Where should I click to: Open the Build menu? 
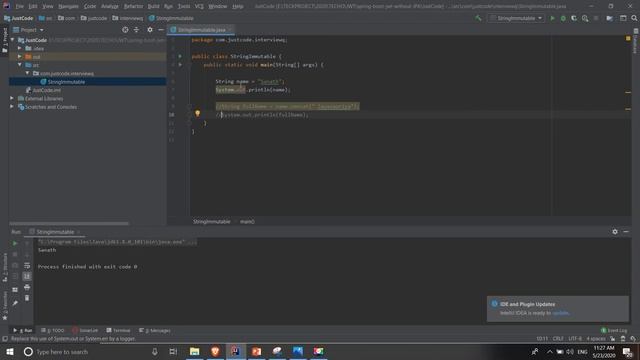153,6
